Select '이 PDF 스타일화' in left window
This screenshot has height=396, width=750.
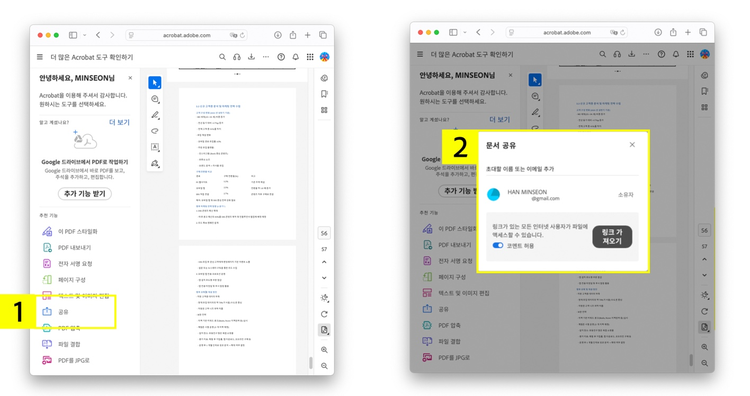coord(70,231)
